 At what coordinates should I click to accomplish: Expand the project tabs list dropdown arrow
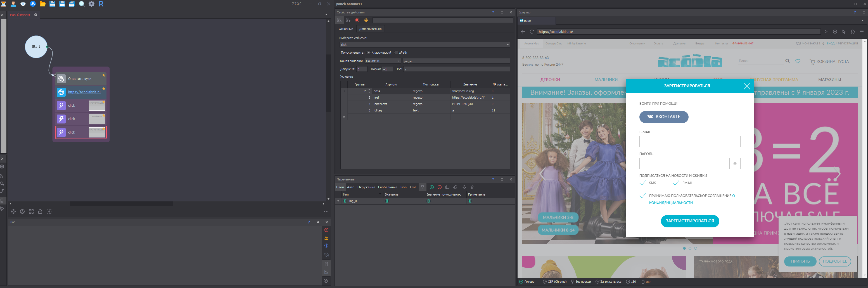pos(326,15)
